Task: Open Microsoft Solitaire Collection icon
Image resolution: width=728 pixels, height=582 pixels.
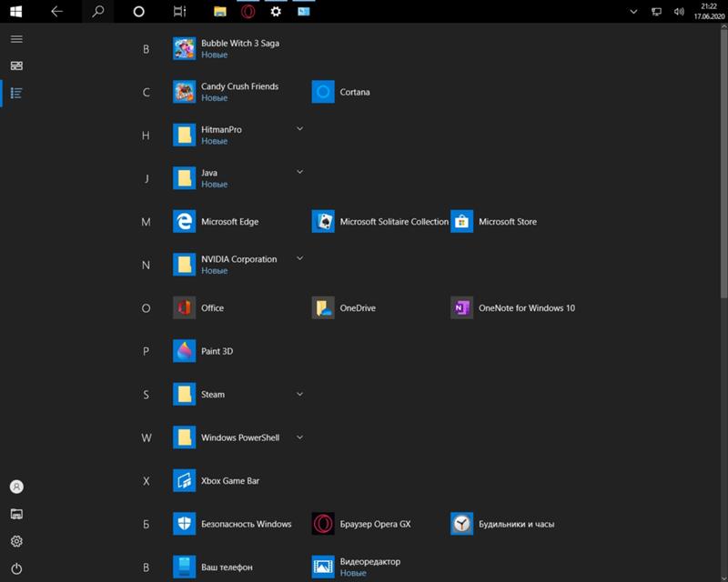Action: coord(323,221)
